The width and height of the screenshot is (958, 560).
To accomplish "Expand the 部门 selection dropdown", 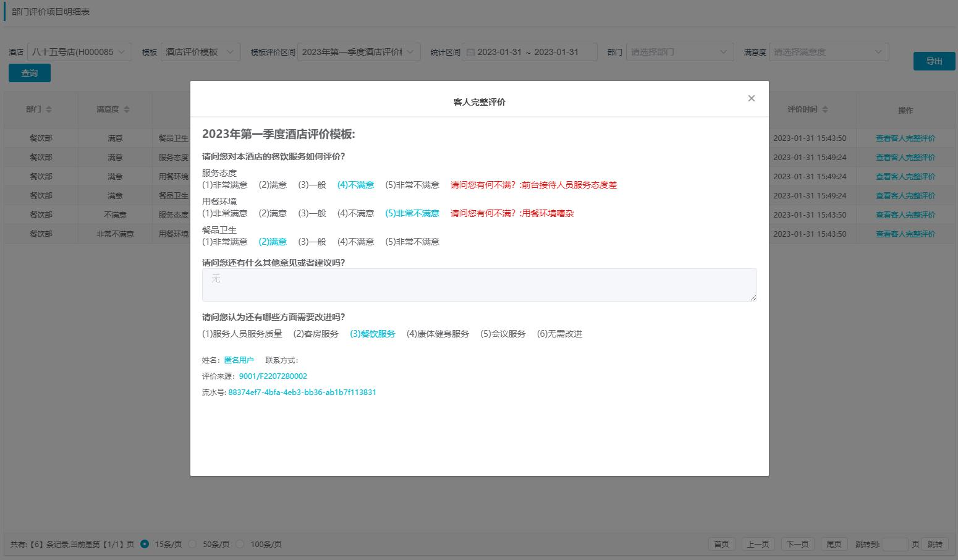I will click(x=679, y=52).
